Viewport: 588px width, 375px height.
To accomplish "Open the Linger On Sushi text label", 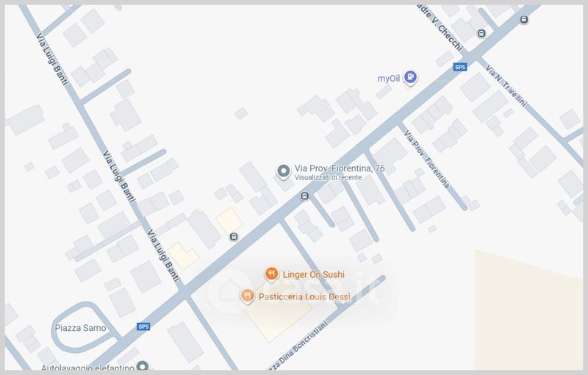I will [314, 274].
